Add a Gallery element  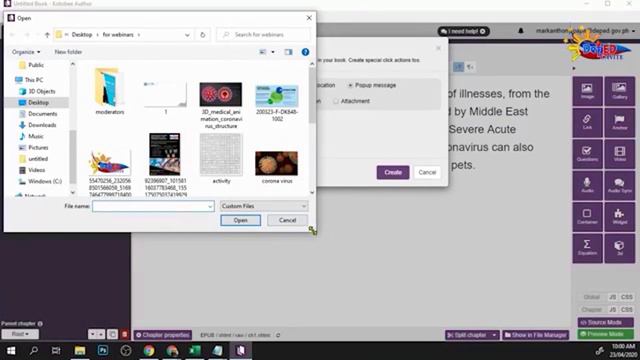(x=619, y=91)
